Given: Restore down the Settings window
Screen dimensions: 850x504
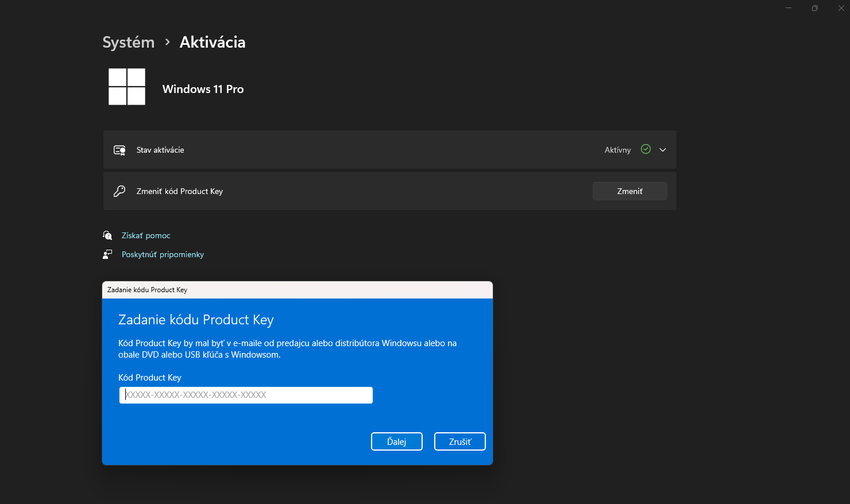Looking at the screenshot, I should (x=815, y=8).
